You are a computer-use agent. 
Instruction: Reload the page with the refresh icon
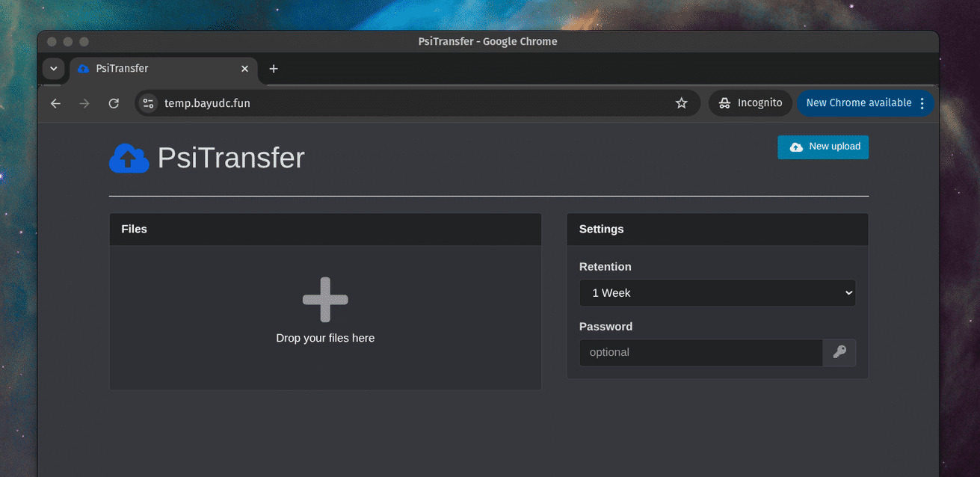(114, 103)
